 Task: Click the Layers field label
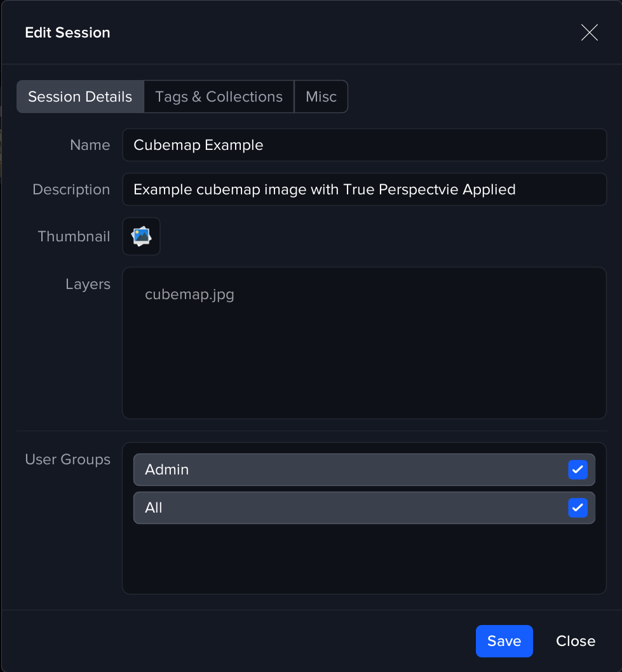(x=88, y=284)
